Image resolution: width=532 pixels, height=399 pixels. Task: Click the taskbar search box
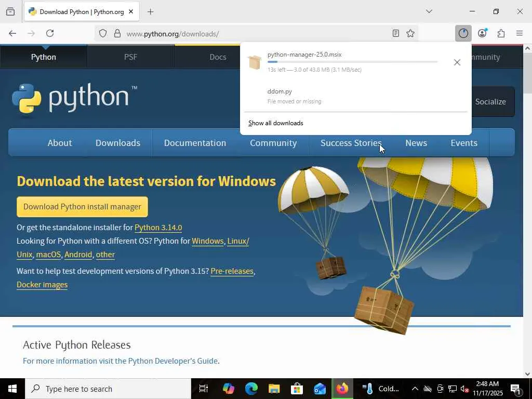(x=108, y=389)
